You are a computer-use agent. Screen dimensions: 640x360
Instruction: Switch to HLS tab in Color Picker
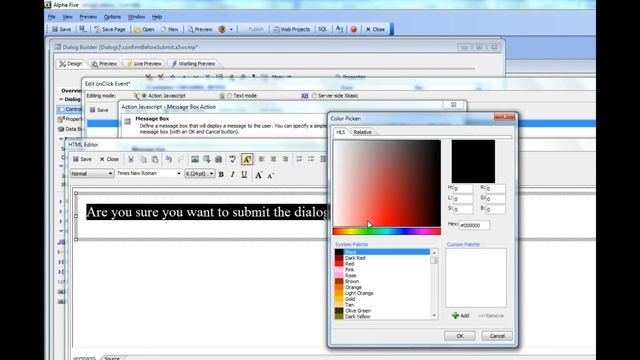pos(340,132)
